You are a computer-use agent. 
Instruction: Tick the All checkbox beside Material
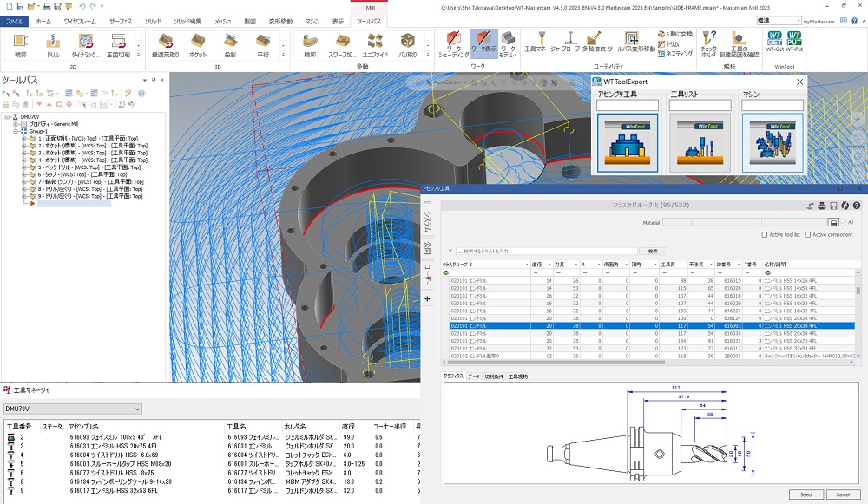point(841,223)
